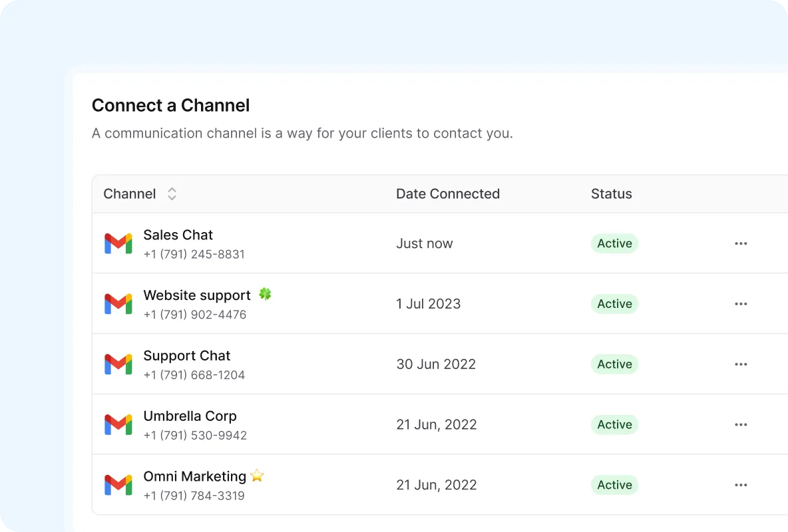Open the Umbrella Corp channel name
788x532 pixels.
[190, 416]
